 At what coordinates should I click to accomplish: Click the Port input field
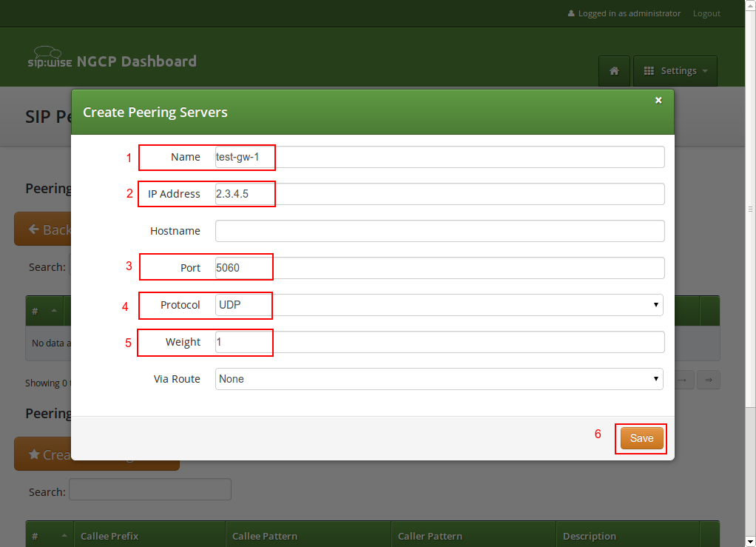[x=439, y=268]
